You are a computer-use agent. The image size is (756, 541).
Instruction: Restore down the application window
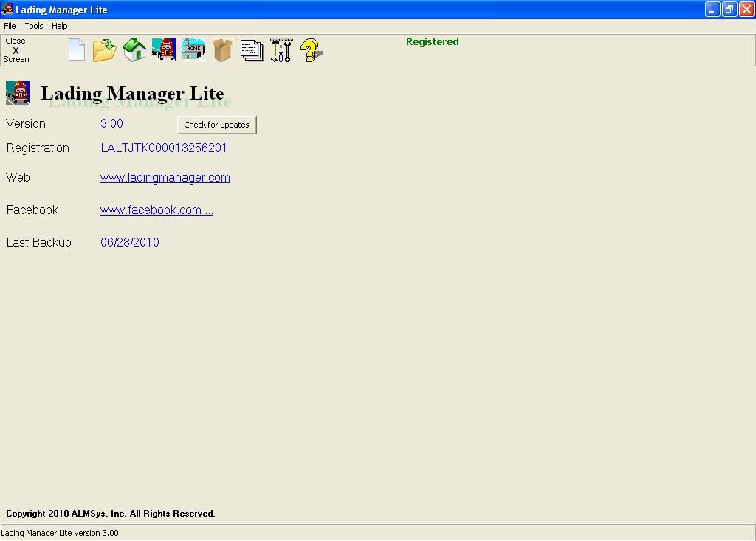point(729,10)
